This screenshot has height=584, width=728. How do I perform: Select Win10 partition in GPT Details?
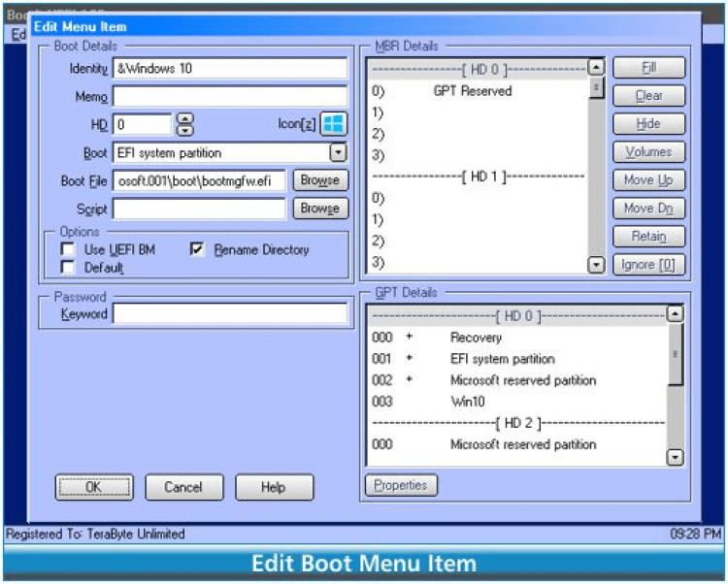tap(467, 402)
